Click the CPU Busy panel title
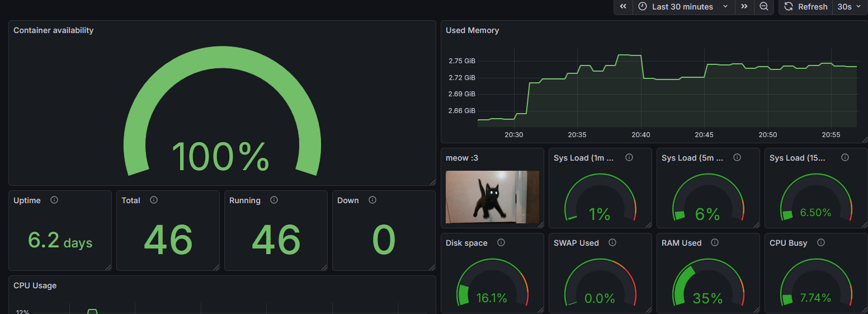 (789, 243)
